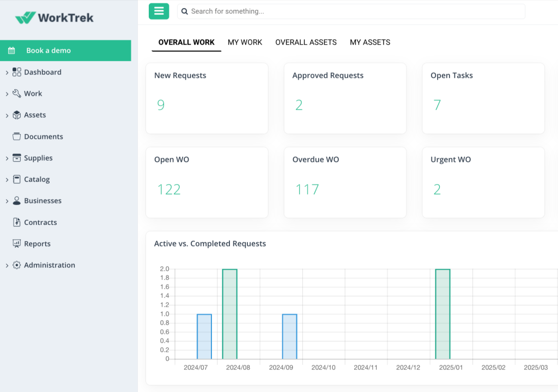
Task: Select the MY ASSETS tab
Action: point(370,42)
